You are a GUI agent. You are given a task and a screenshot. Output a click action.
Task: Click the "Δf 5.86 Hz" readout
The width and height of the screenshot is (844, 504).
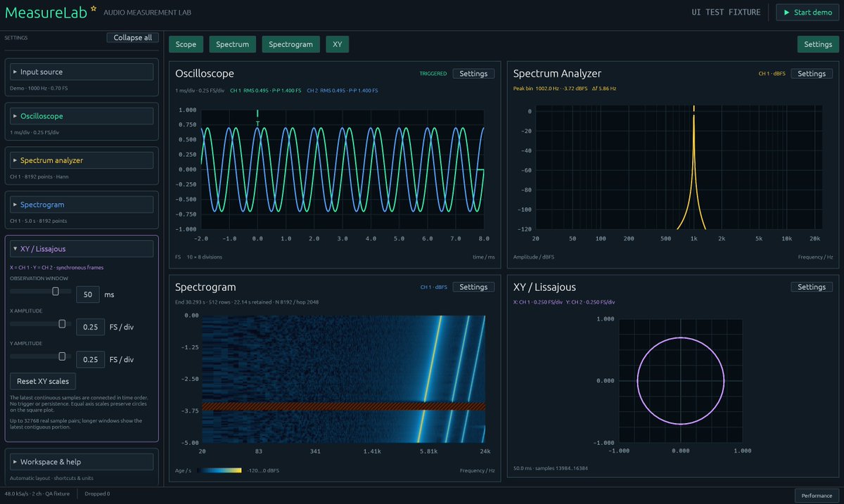click(603, 89)
